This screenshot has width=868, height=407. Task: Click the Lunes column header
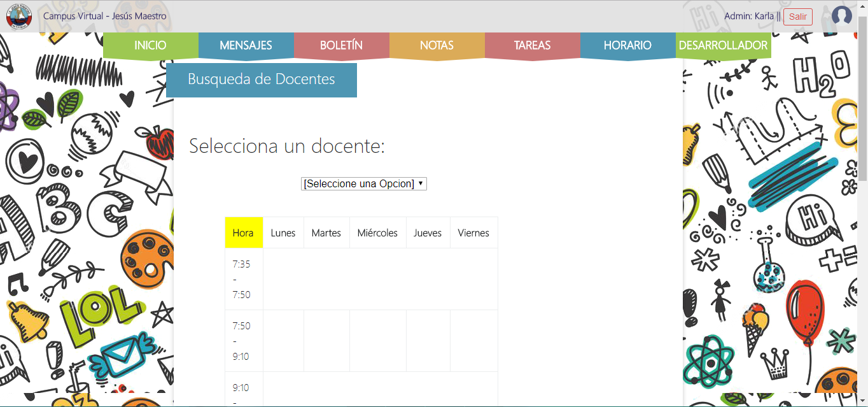(283, 232)
